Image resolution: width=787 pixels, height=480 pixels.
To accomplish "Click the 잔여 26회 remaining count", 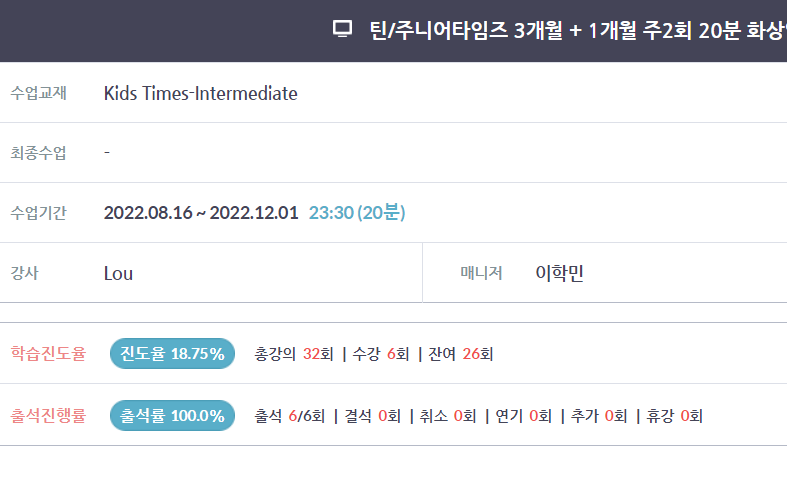I will pyautogui.click(x=461, y=354).
